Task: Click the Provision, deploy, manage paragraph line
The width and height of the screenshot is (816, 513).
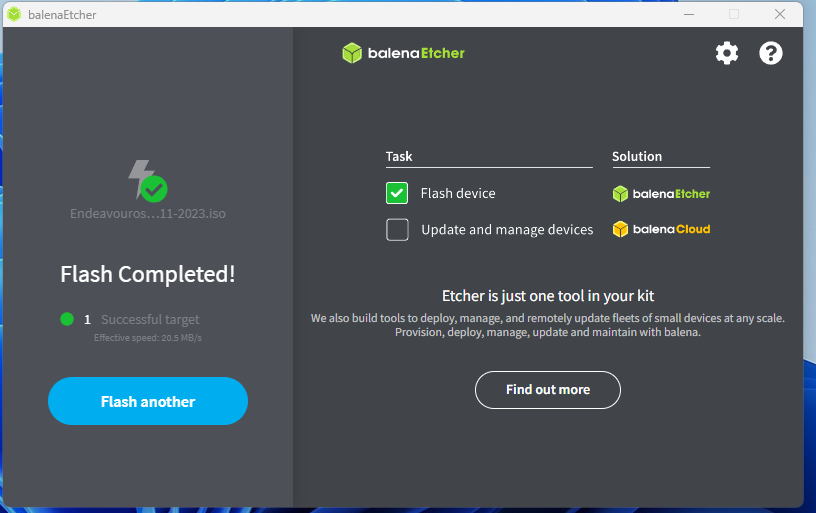Action: 548,332
